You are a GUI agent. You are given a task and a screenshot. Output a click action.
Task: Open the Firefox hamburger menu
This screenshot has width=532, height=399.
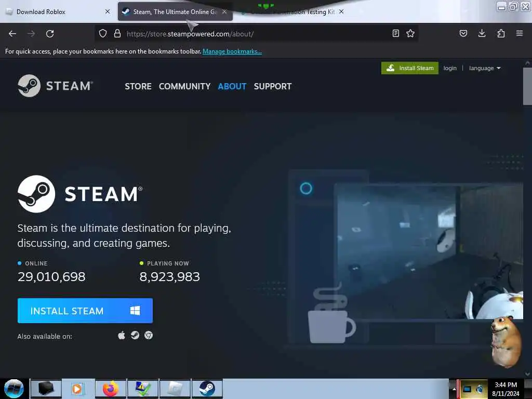pos(520,33)
